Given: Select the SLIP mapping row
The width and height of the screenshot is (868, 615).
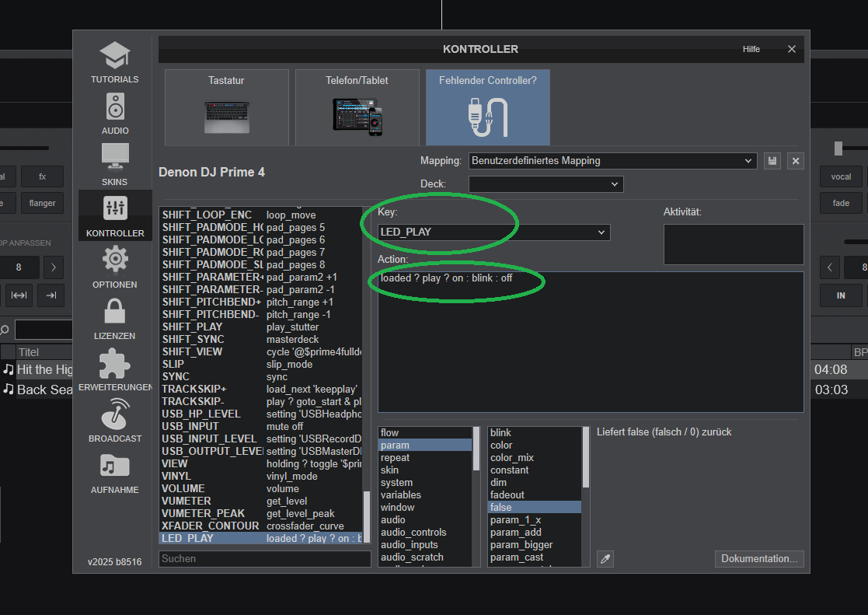Looking at the screenshot, I should click(x=261, y=364).
